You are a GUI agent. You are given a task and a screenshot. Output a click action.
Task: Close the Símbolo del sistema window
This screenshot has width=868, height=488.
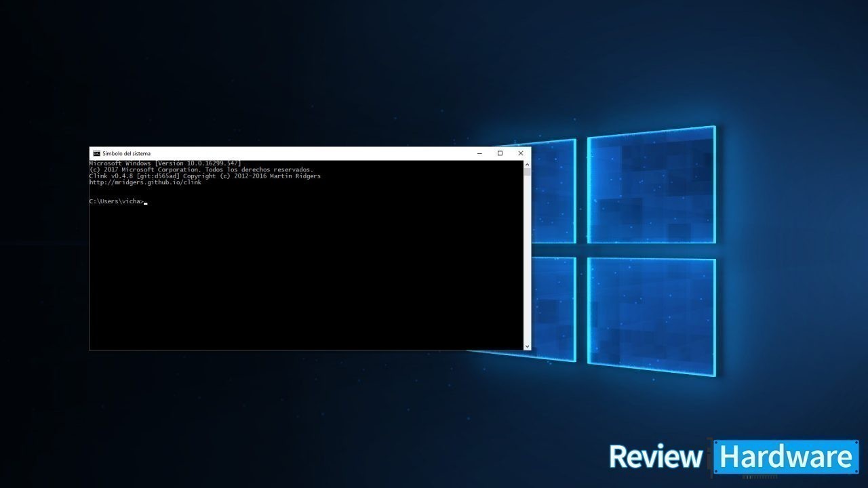pyautogui.click(x=521, y=153)
